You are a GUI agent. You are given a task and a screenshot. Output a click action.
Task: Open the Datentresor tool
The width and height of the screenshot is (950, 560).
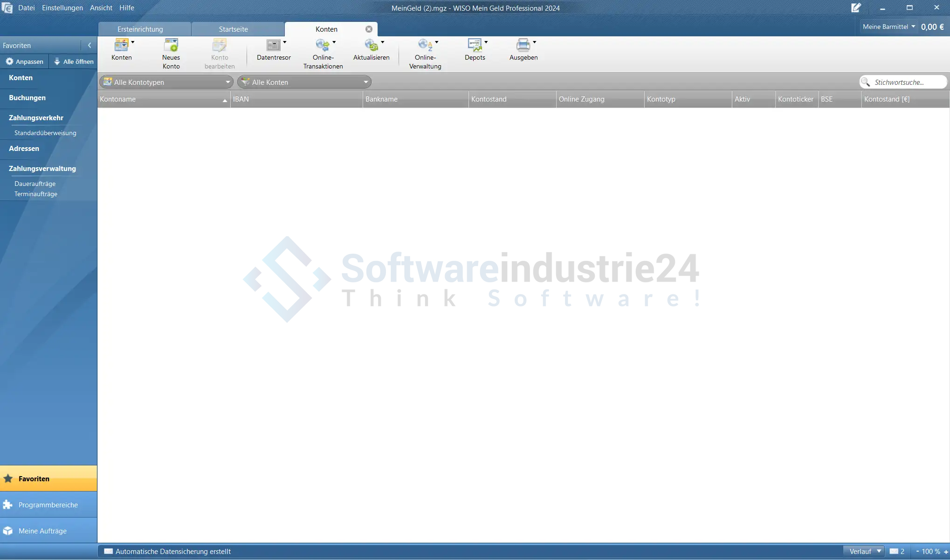pyautogui.click(x=273, y=45)
